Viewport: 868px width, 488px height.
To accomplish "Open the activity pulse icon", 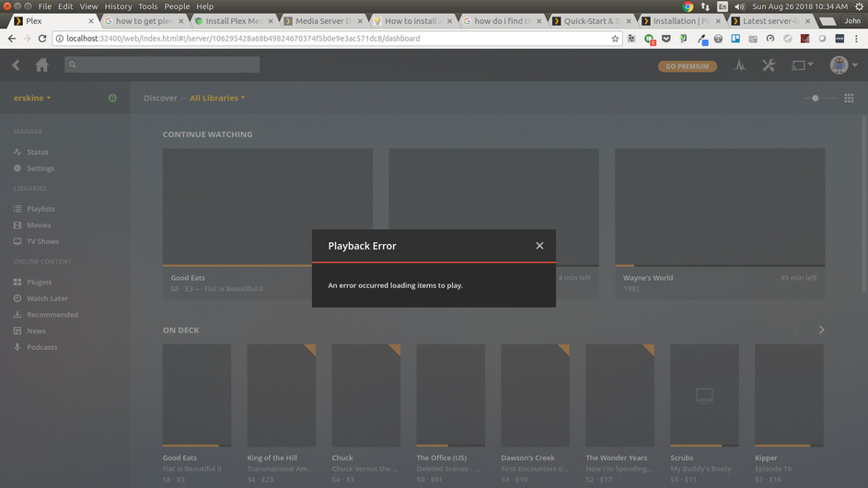I will click(739, 65).
